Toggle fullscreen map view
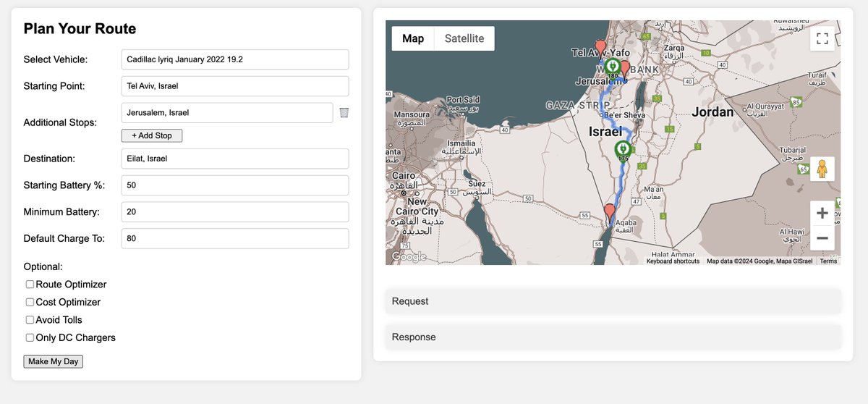Viewport: 868px width, 404px height. pos(822,38)
